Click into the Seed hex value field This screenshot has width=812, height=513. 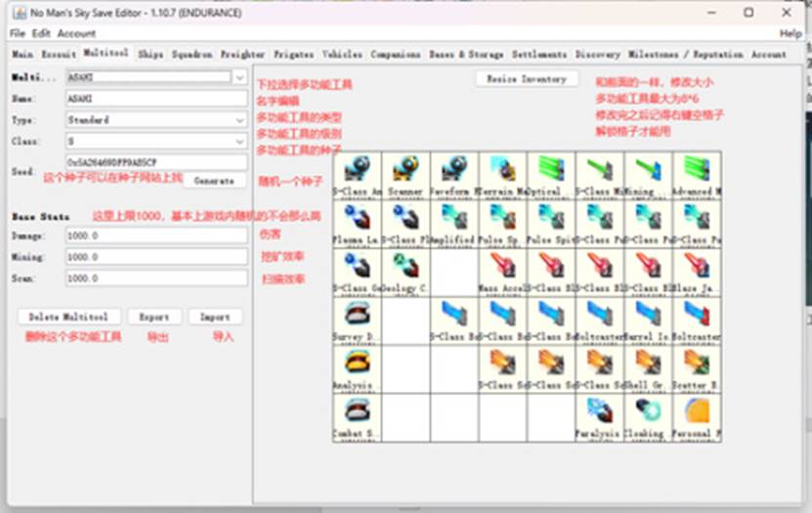(156, 162)
